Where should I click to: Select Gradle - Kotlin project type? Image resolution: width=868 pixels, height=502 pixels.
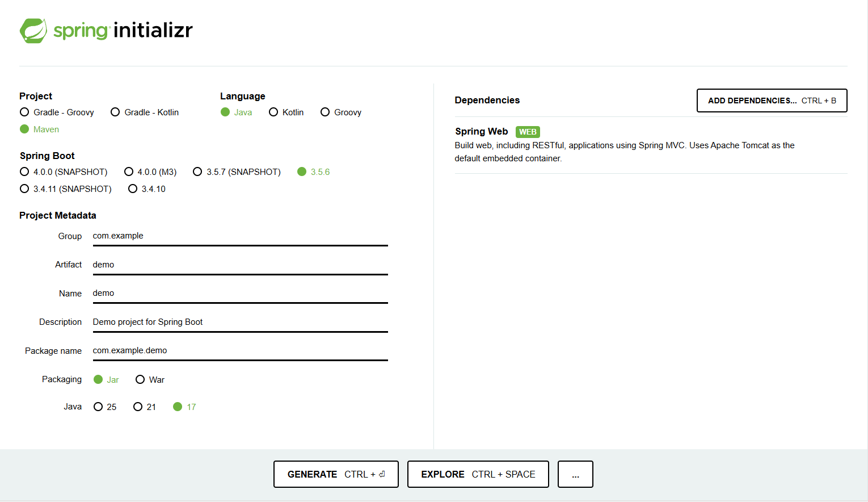(115, 112)
